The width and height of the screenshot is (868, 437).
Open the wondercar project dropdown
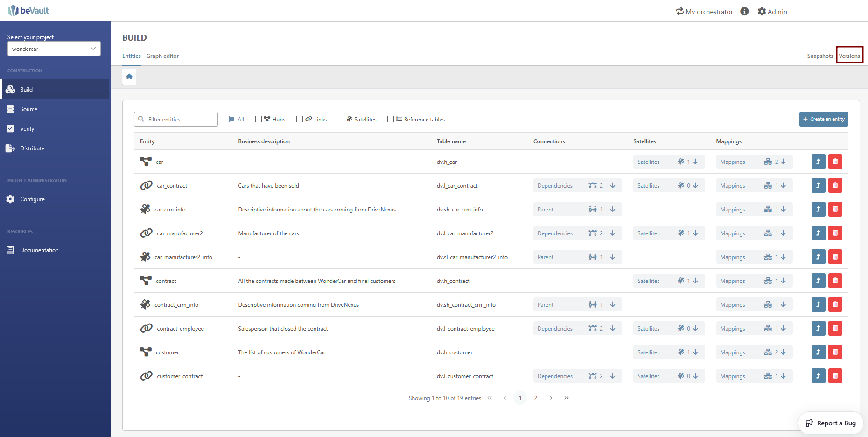[54, 49]
